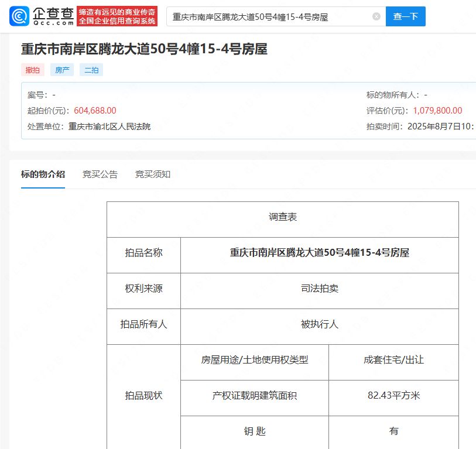The width and height of the screenshot is (476, 449).
Task: Open the 竞买公告 tab
Action: coord(100,174)
